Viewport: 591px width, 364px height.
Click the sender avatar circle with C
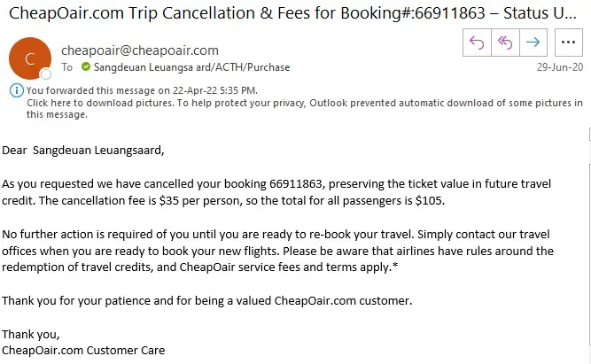point(29,58)
